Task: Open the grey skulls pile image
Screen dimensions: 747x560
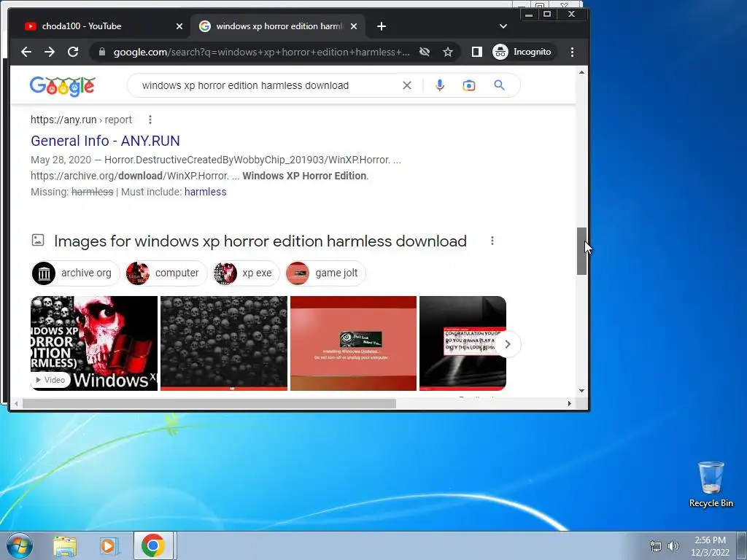Action: pos(224,343)
